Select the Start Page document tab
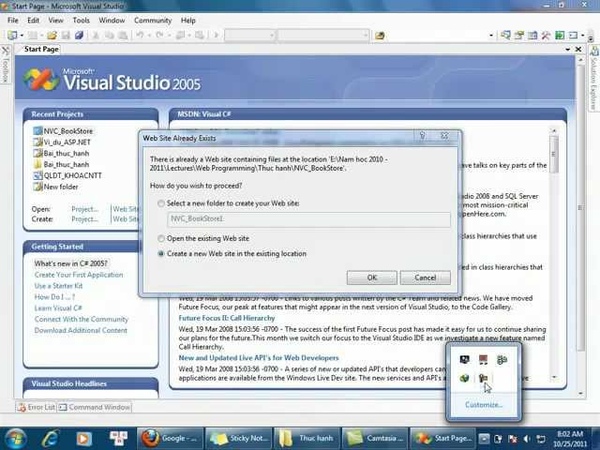Screen dimensions: 600x450 [41, 49]
